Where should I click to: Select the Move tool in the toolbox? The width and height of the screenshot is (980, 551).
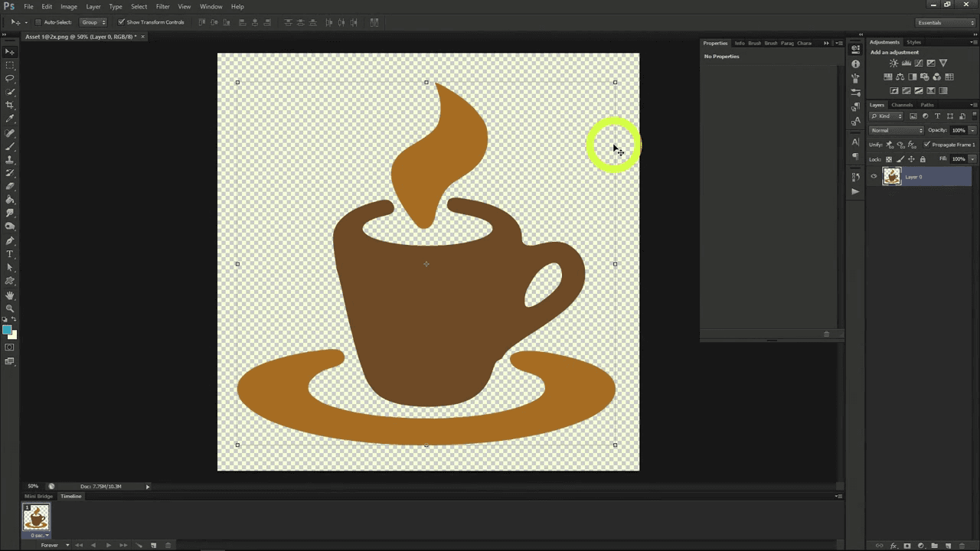(x=10, y=51)
